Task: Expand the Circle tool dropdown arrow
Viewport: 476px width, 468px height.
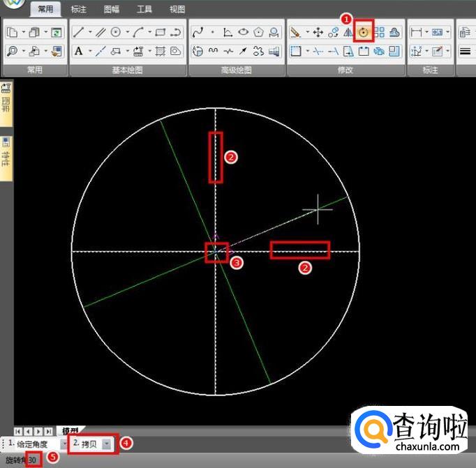Action: 128,32
